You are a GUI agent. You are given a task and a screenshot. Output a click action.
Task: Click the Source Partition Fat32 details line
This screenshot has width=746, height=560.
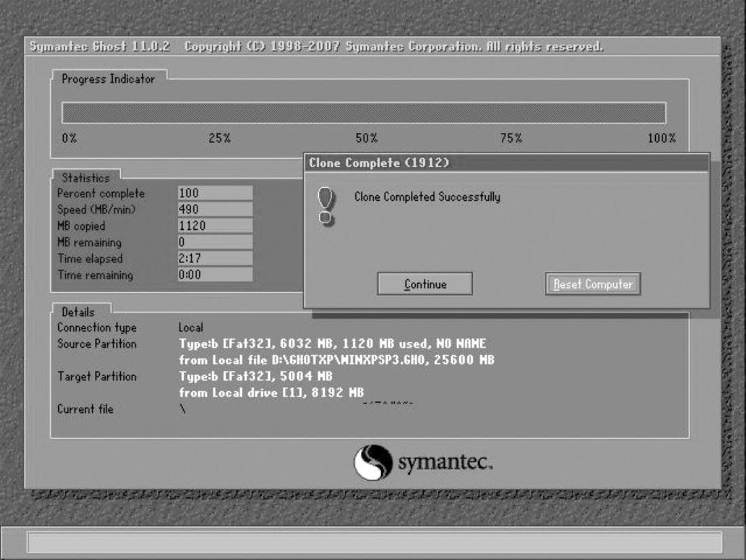332,344
